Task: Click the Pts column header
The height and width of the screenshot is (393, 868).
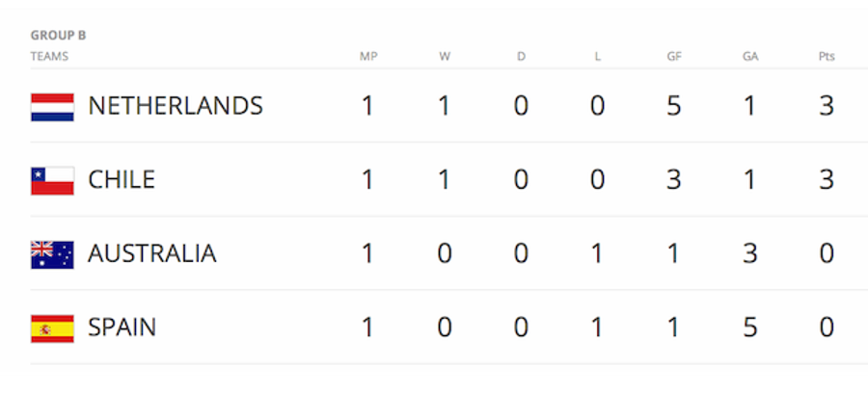Action: (x=827, y=57)
